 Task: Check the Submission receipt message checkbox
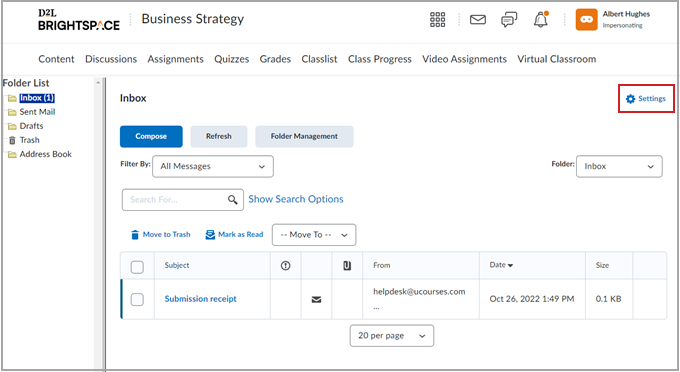[x=137, y=300]
